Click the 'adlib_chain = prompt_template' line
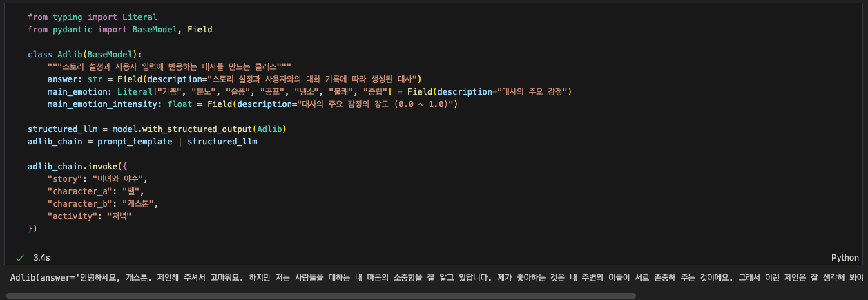 tap(142, 141)
